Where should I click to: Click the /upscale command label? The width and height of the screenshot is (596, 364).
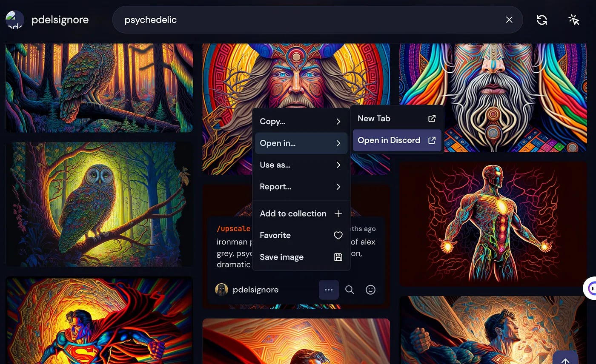click(234, 229)
